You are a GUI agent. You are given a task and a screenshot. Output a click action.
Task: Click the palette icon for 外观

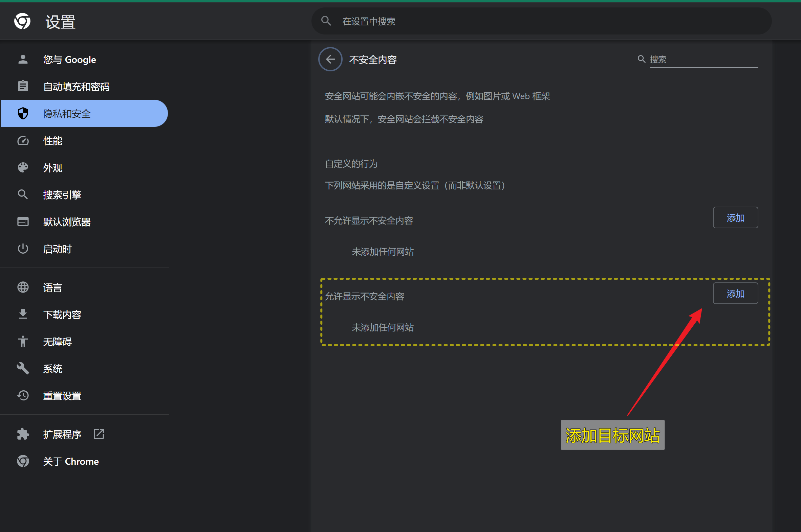coord(23,167)
